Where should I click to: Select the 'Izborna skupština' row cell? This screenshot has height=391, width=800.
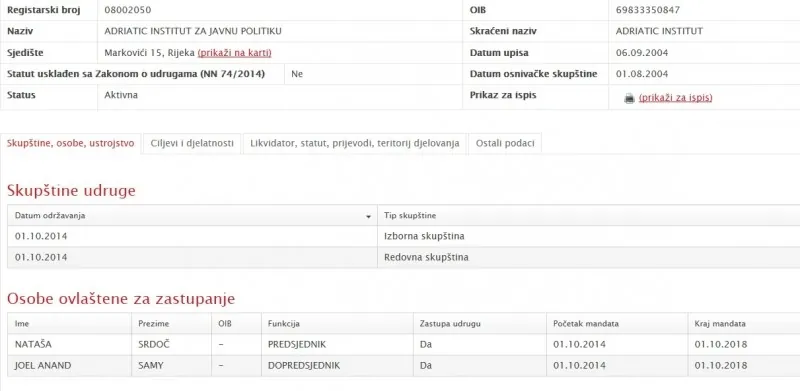coord(589,236)
